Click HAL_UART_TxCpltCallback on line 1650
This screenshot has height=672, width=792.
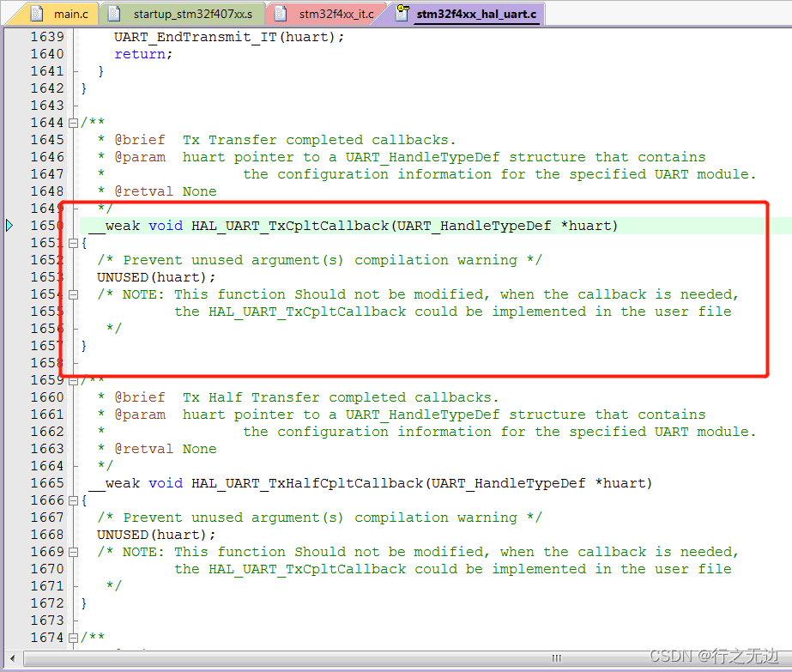[290, 226]
